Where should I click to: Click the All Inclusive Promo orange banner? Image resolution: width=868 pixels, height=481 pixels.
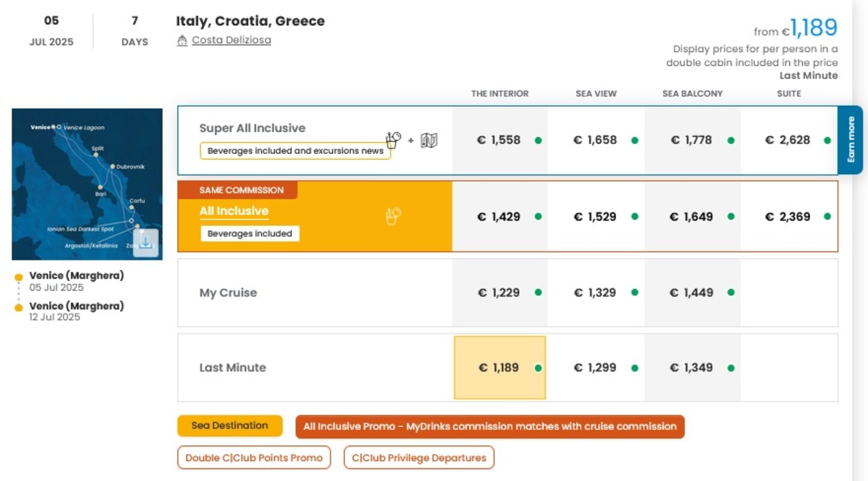pyautogui.click(x=489, y=427)
